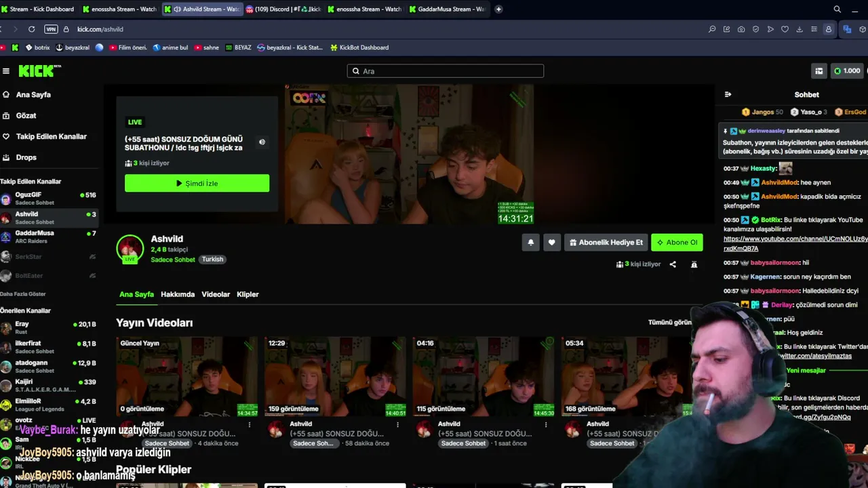The image size is (868, 488).
Task: Click the Turkish language tag
Action: [212, 260]
